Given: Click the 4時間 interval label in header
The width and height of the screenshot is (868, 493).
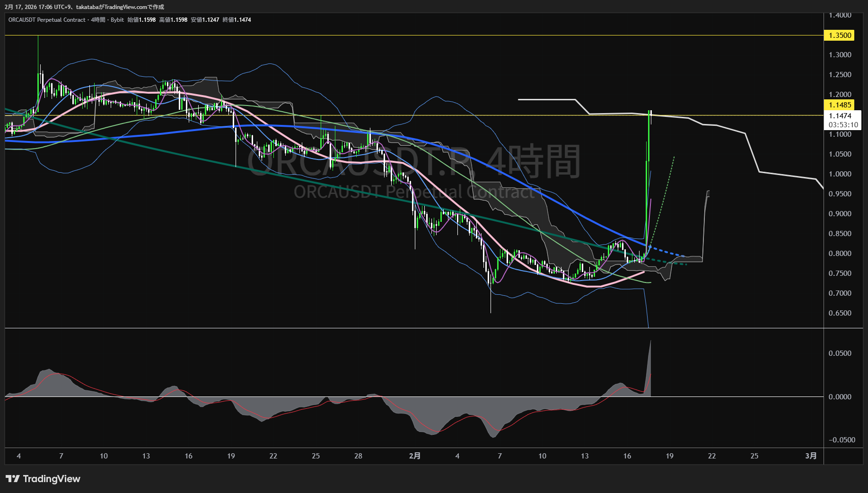Looking at the screenshot, I should click(x=98, y=20).
